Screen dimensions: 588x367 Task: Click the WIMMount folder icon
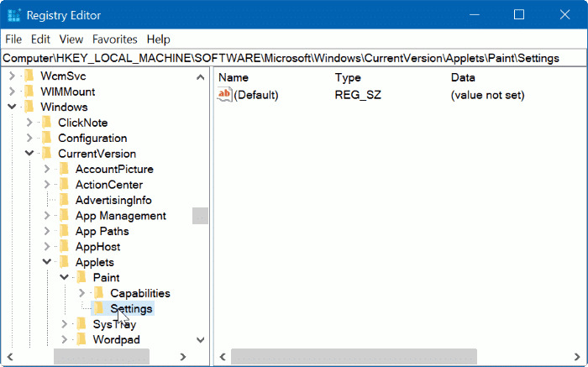[x=29, y=92]
